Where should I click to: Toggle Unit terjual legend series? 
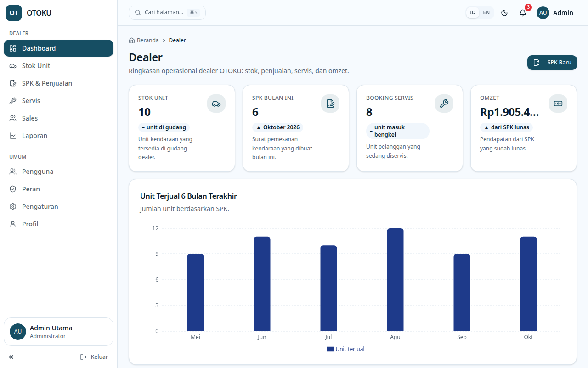pos(346,349)
